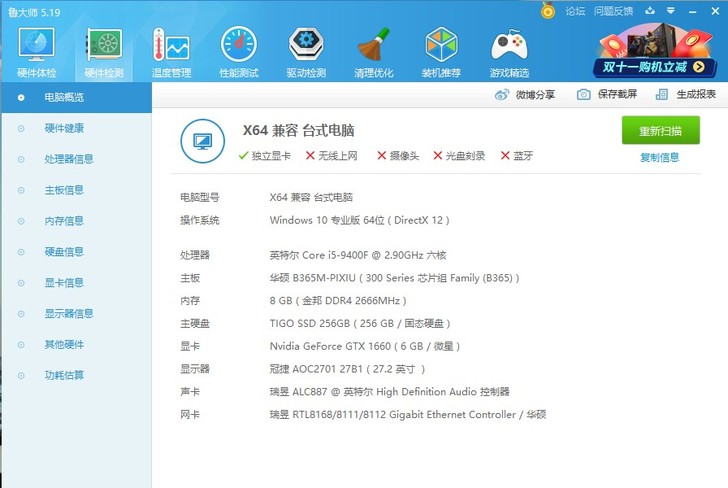Viewport: 728px width, 488px height.
Task: Click the round desktop computer icon
Action: [x=203, y=141]
